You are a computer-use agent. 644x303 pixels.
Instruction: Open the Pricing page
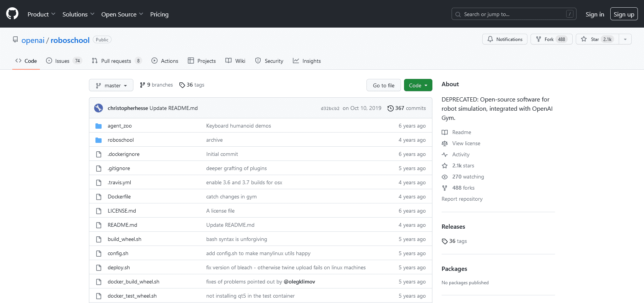point(159,14)
